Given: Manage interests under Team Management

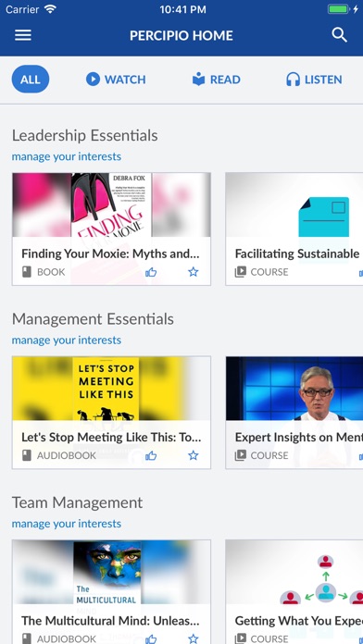Looking at the screenshot, I should (67, 524).
